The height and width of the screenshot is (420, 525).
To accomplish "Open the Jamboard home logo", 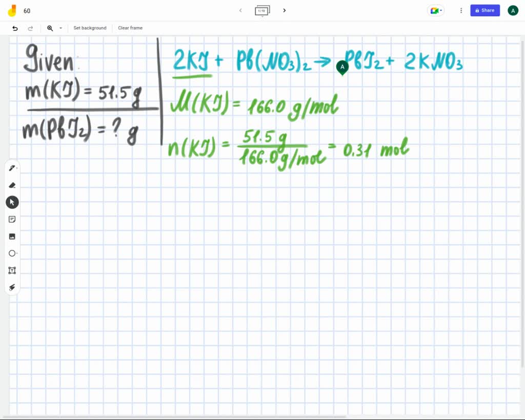I will tap(12, 10).
